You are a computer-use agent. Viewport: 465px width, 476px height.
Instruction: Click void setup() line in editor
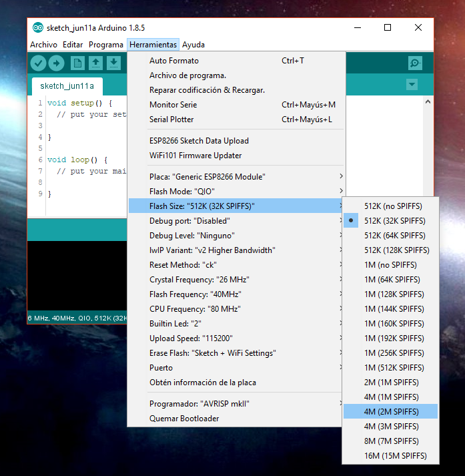coord(80,103)
